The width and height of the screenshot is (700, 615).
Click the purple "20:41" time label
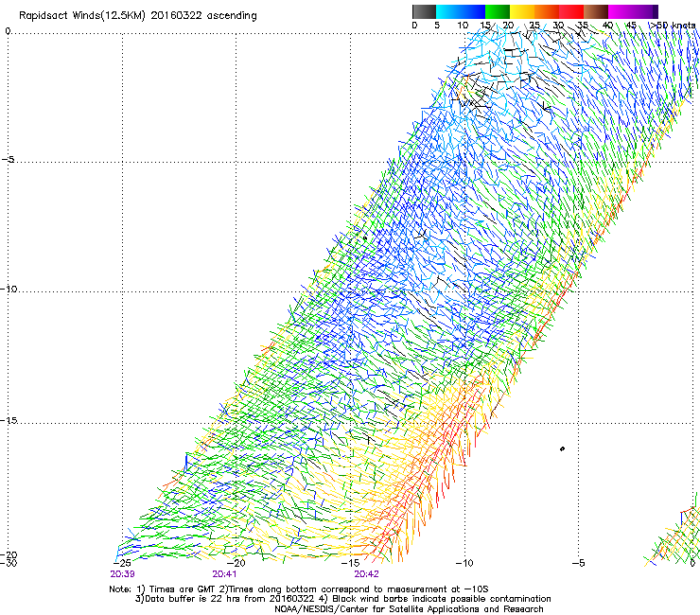click(224, 574)
